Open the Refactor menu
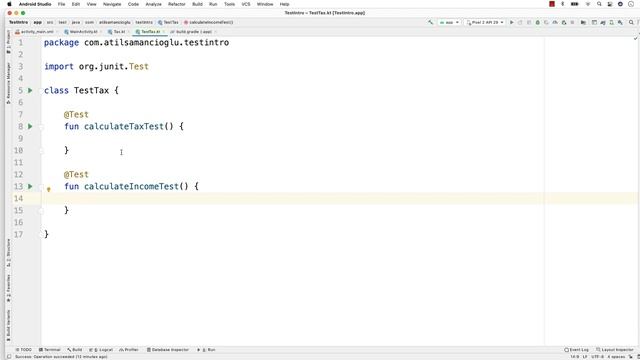The height and width of the screenshot is (360, 640). (177, 4)
